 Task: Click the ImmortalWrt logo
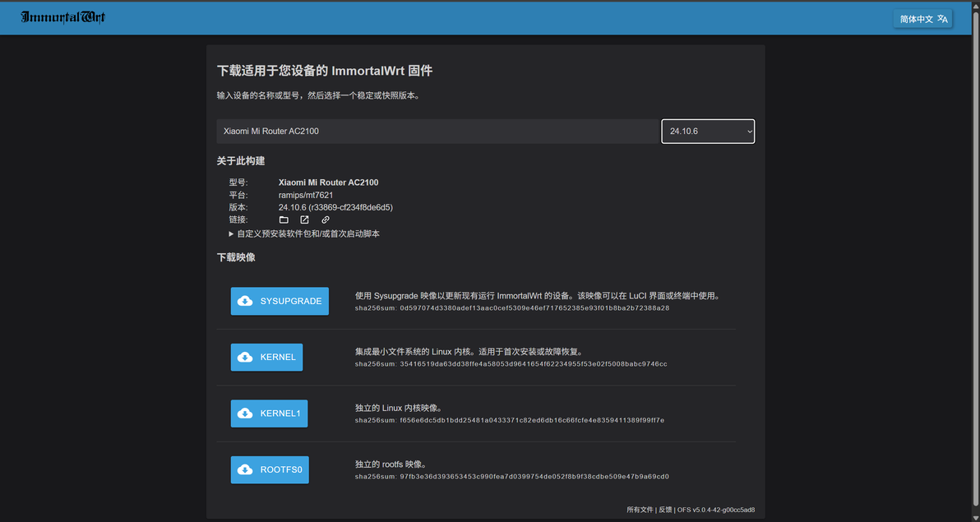[63, 17]
